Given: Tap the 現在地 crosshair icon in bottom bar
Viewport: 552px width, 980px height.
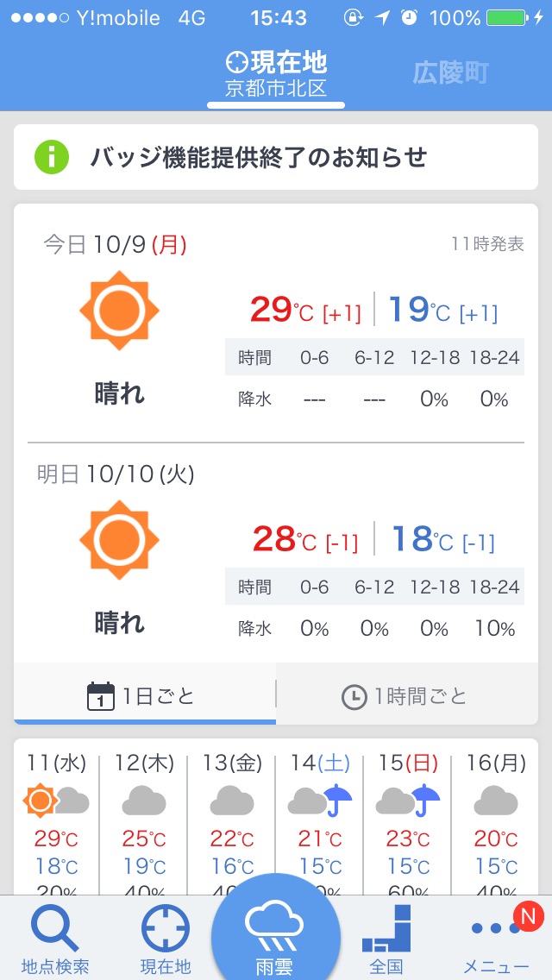Looking at the screenshot, I should pyautogui.click(x=165, y=929).
